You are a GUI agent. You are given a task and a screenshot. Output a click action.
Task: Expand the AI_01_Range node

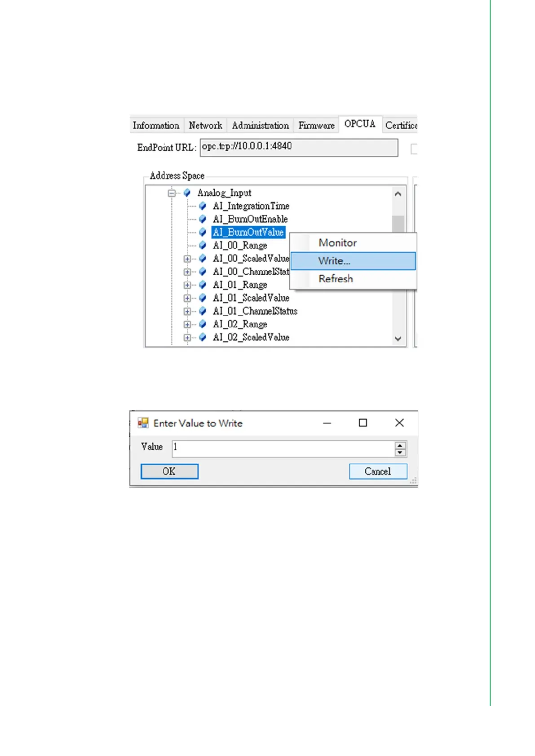(x=187, y=285)
